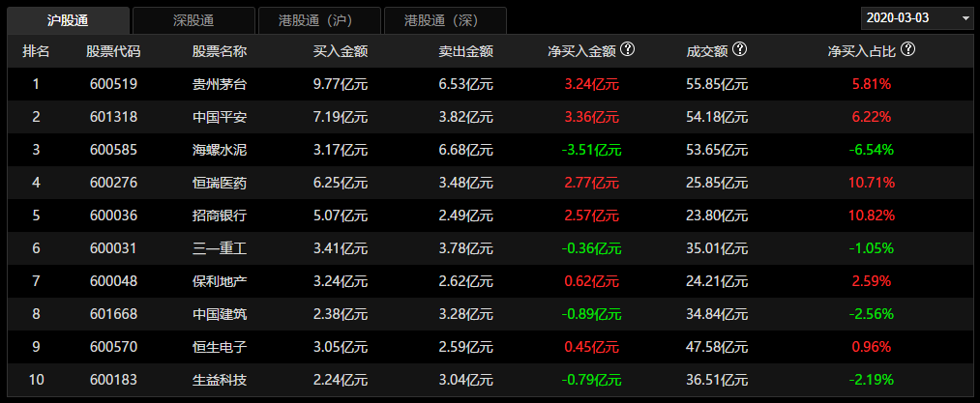Click net buy ratio -2.19%
The image size is (980, 403).
point(872,379)
